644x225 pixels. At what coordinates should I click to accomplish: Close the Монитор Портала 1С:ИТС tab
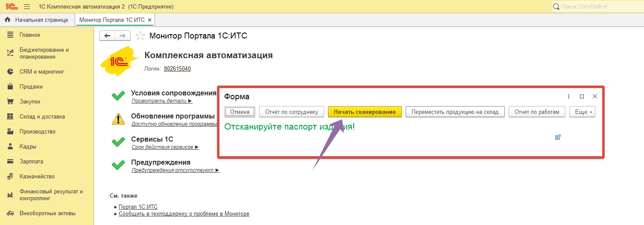point(149,20)
